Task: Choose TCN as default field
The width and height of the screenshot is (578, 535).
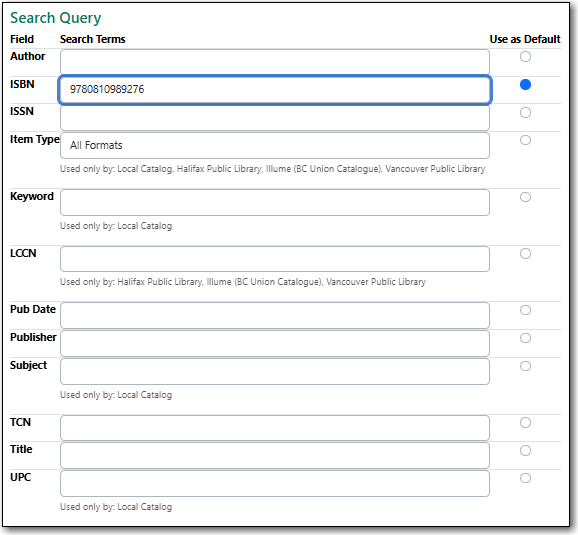Action: click(x=525, y=422)
